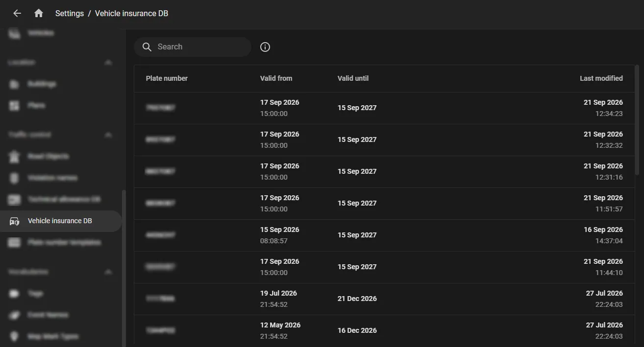This screenshot has height=347, width=644.
Task: Click the Violation names icon
Action: click(15, 178)
